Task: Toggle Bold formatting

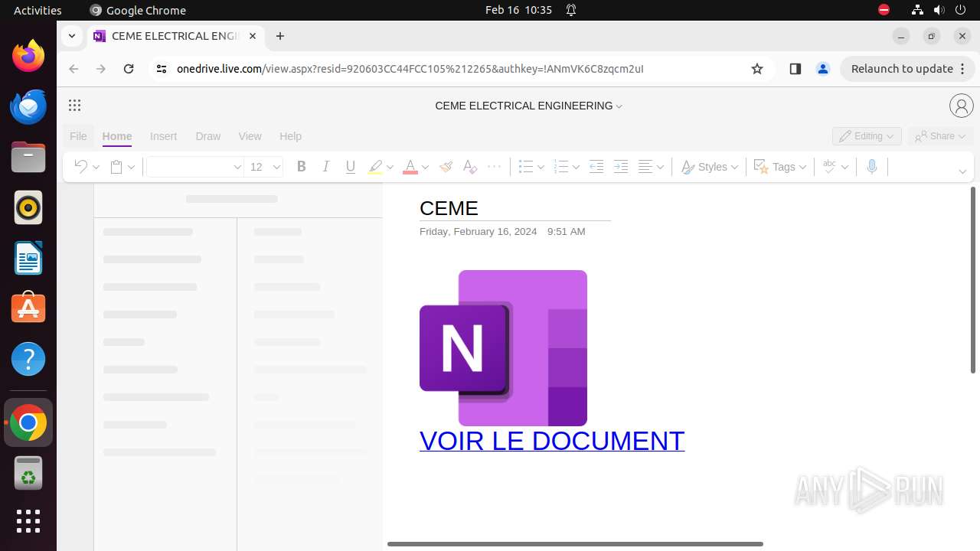Action: coord(301,167)
